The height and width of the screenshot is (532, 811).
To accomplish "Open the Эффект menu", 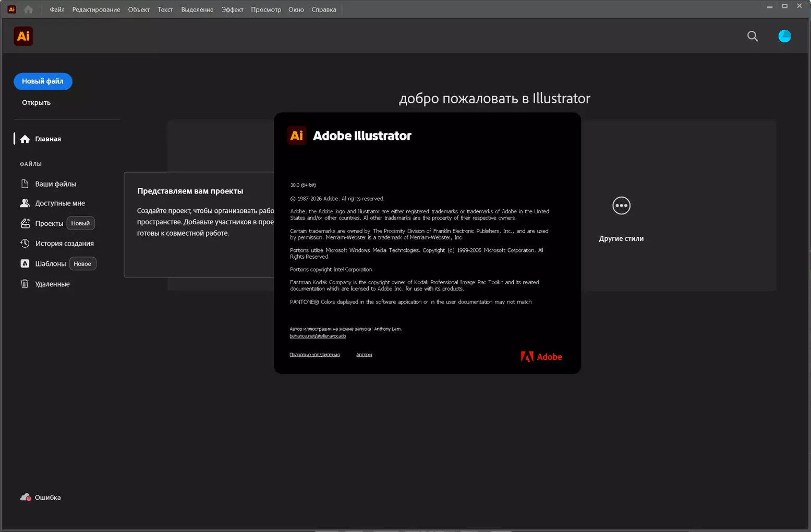I will pos(232,9).
